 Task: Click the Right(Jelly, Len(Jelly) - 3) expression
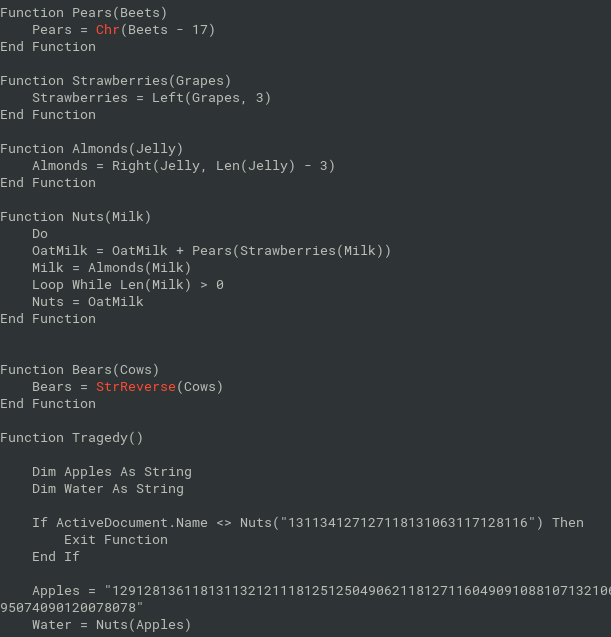pyautogui.click(x=223, y=166)
